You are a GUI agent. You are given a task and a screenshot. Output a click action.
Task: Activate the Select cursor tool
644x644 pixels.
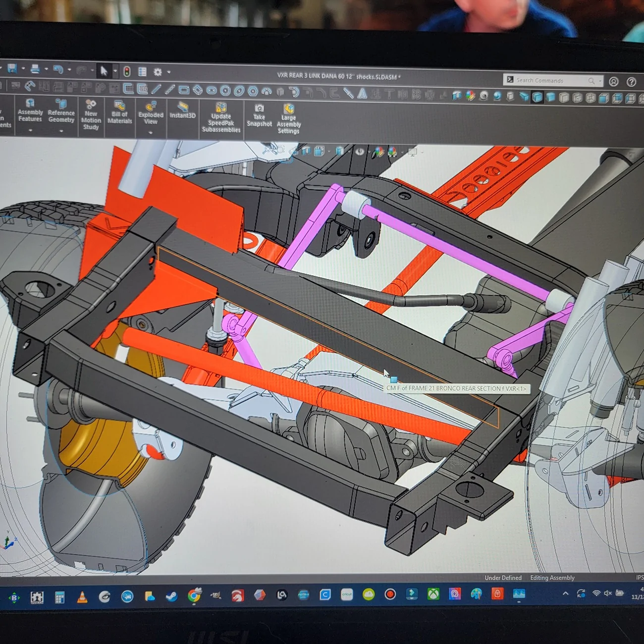click(x=104, y=71)
